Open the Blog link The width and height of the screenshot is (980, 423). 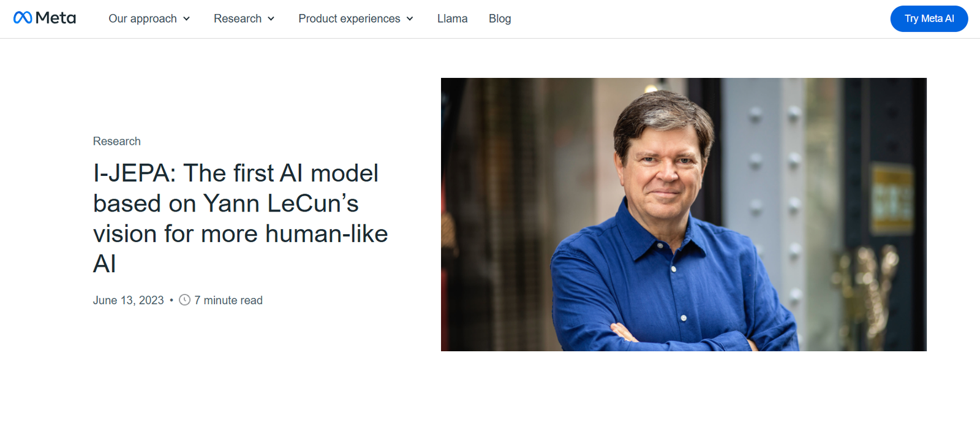pos(500,19)
